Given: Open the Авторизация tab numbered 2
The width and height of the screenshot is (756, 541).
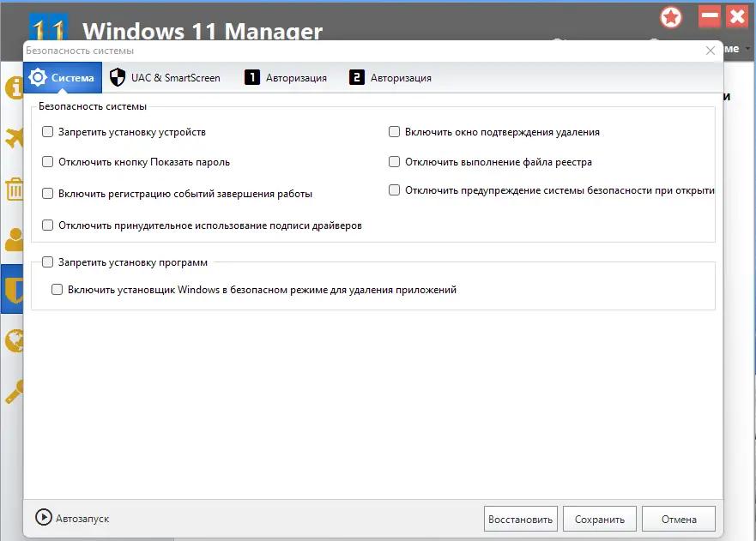Looking at the screenshot, I should click(x=390, y=77).
